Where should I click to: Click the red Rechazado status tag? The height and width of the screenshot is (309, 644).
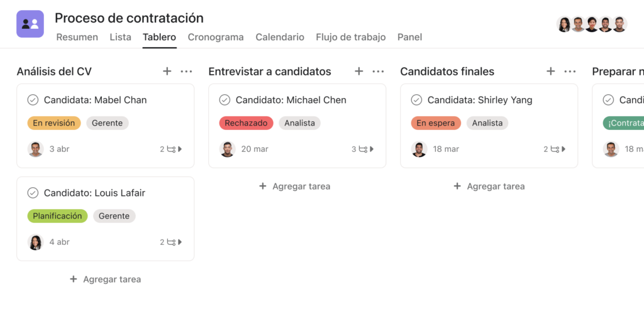point(246,122)
